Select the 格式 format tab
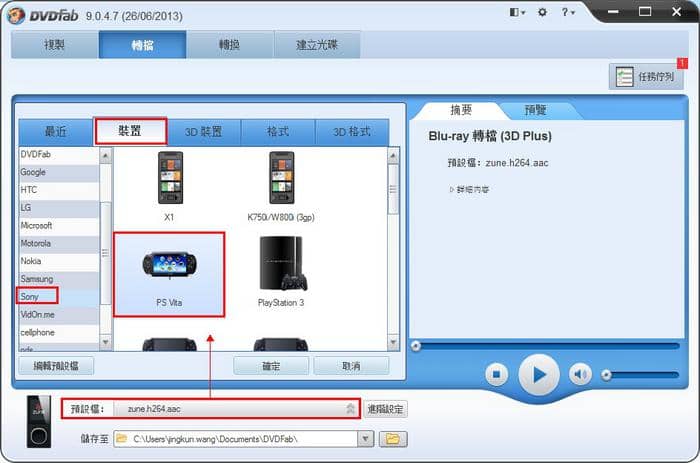 coord(278,132)
